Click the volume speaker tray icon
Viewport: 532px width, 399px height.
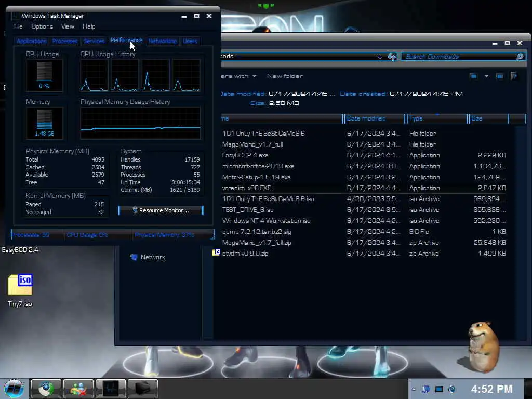pos(451,389)
